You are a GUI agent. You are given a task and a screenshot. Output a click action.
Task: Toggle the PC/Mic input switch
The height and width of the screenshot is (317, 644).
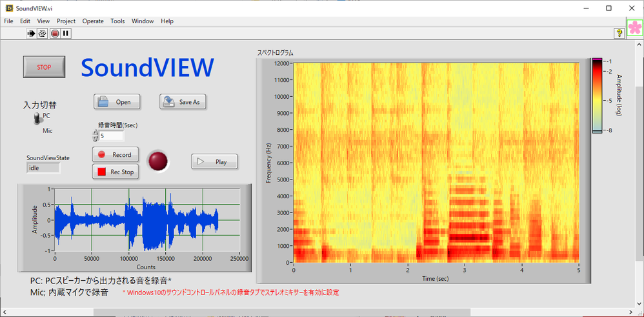point(37,118)
